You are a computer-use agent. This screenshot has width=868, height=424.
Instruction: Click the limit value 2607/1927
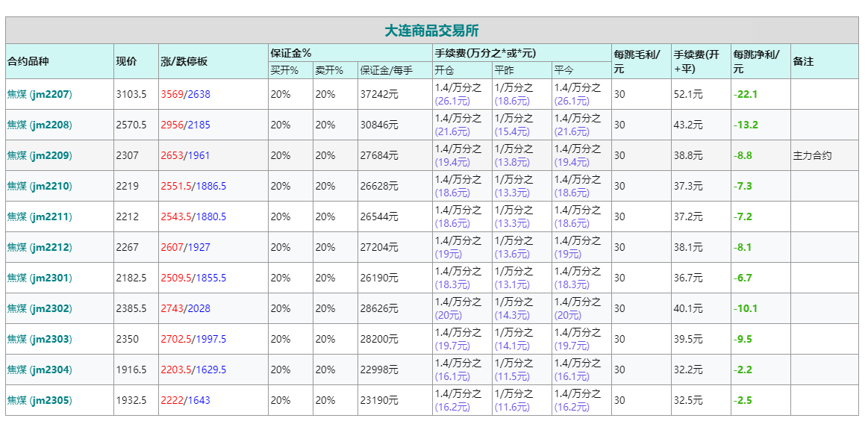tap(185, 247)
